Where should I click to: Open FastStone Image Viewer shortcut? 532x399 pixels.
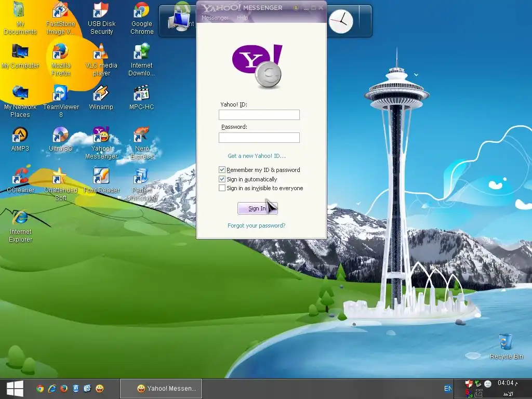tap(60, 18)
